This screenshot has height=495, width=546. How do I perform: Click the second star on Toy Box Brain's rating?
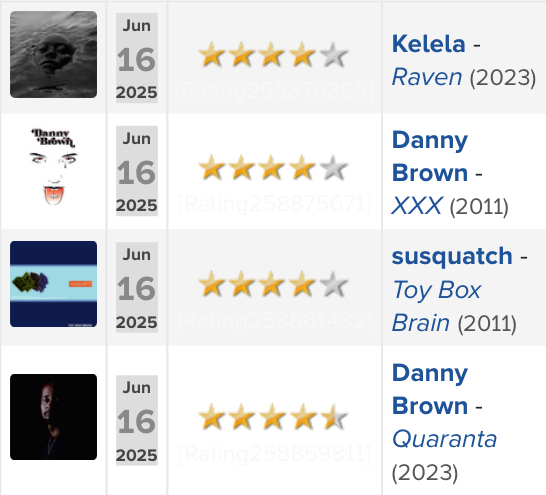tap(242, 284)
